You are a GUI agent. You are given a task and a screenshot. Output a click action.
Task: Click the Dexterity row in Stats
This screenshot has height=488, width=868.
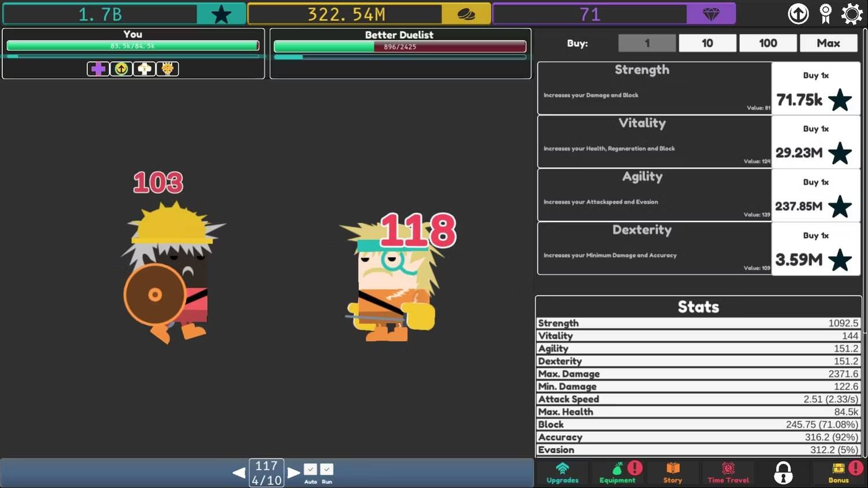point(698,361)
